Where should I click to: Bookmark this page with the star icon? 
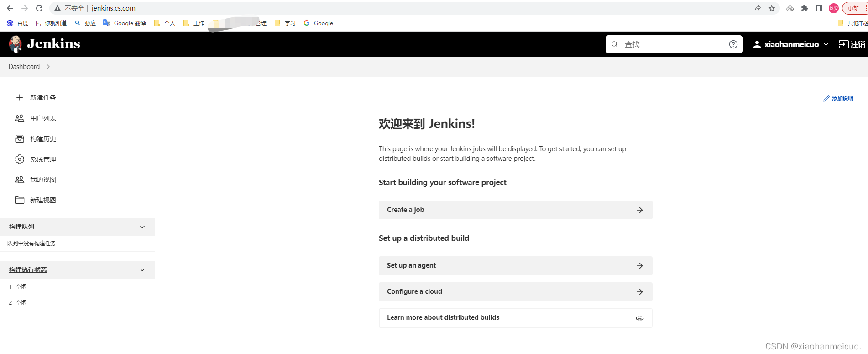click(772, 8)
